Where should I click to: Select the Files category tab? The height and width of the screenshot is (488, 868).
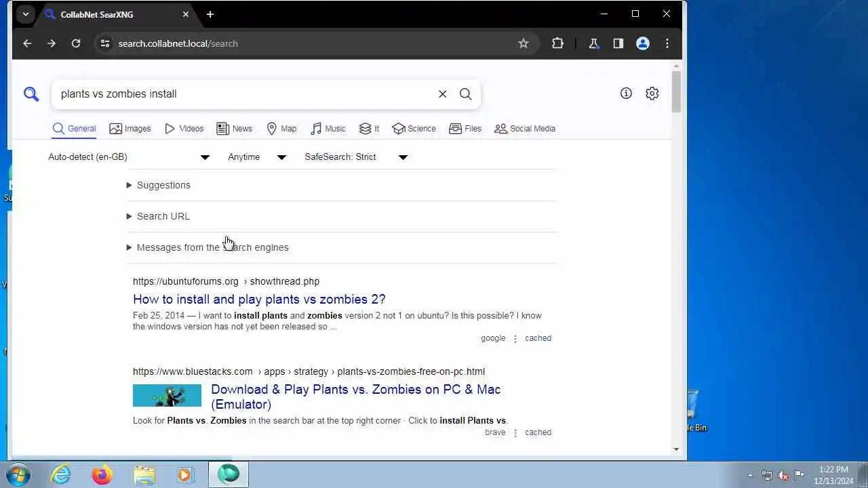tap(465, 129)
